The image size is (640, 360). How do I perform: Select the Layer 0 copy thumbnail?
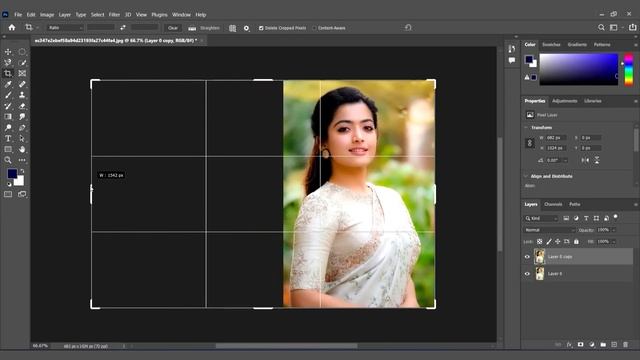click(540, 257)
